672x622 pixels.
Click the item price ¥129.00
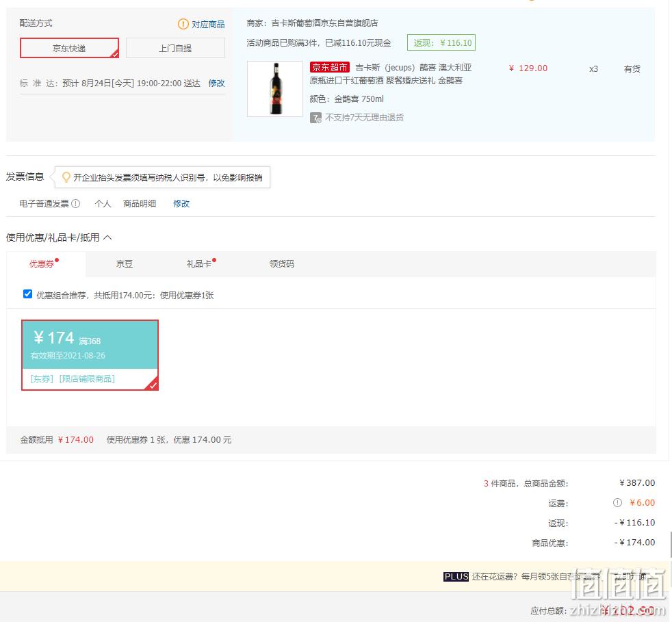528,68
